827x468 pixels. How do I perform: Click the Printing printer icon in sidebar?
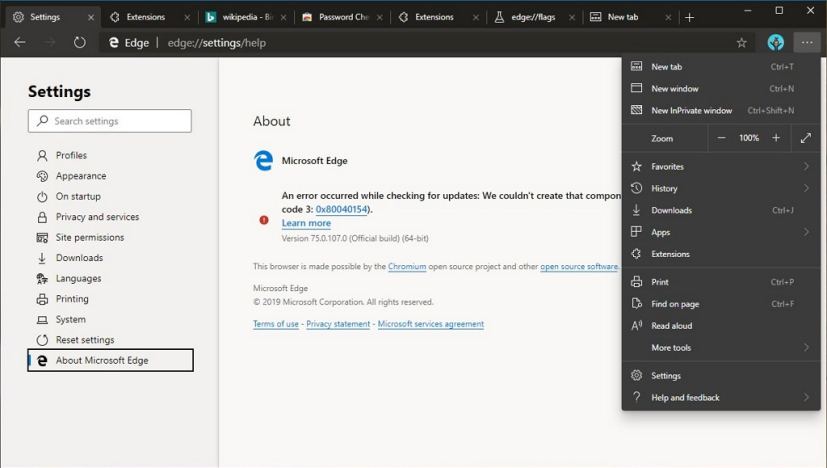tap(42, 299)
